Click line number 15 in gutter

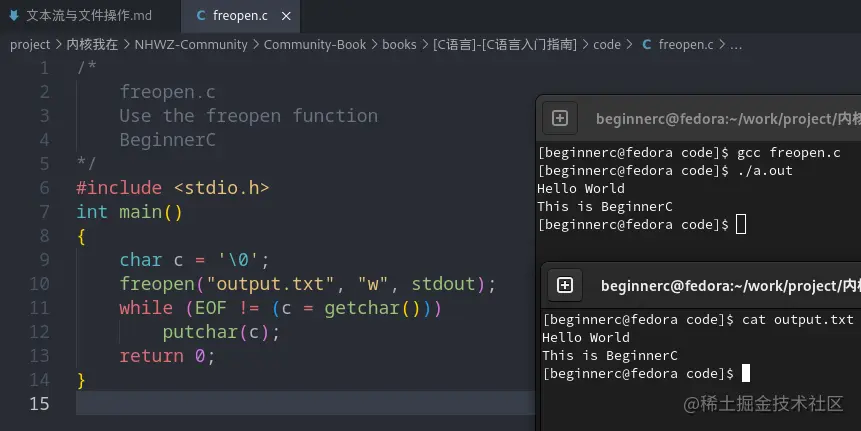39,404
